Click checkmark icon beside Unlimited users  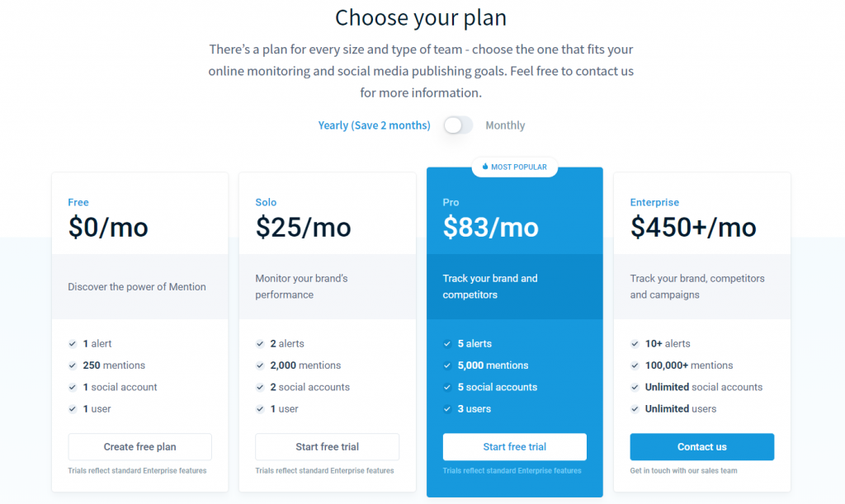635,409
